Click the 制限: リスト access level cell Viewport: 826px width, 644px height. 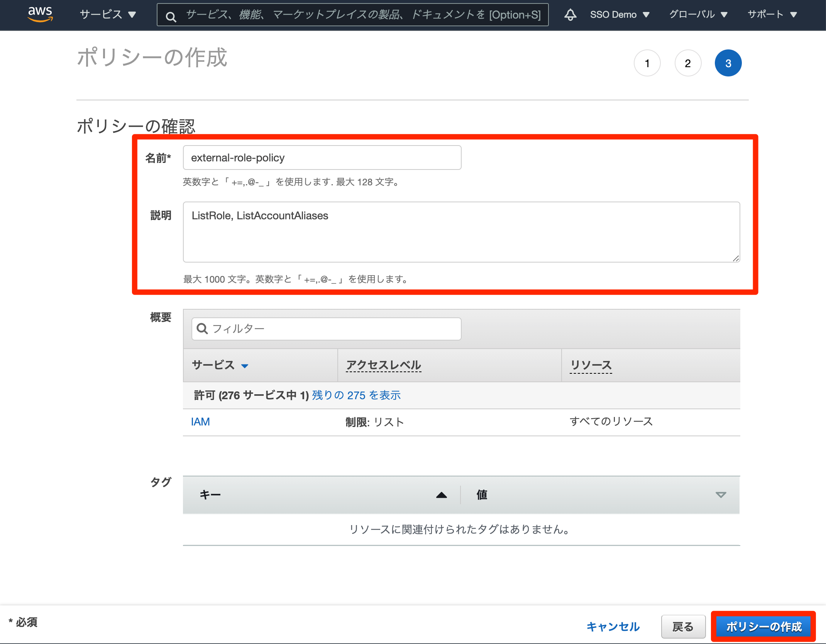[375, 422]
